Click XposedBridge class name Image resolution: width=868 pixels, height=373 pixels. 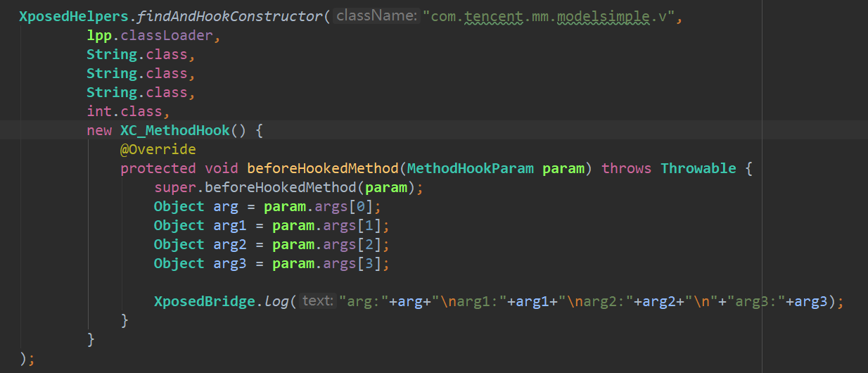(x=204, y=301)
